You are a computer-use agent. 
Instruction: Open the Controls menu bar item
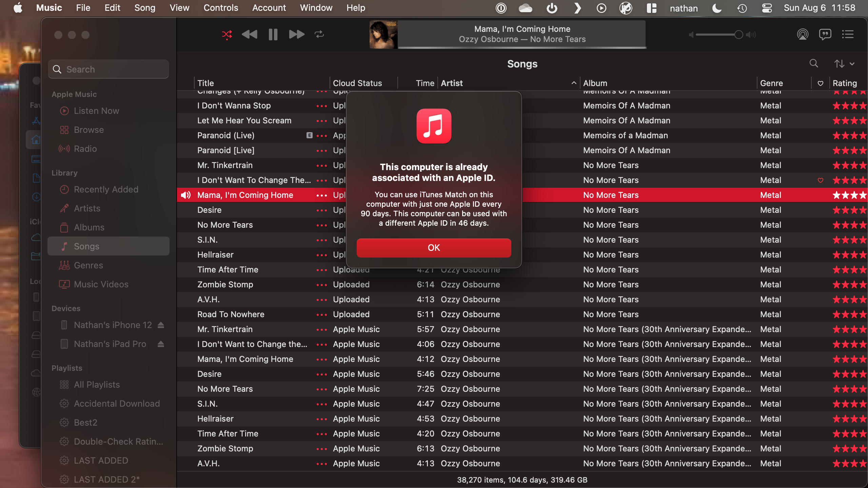pyautogui.click(x=221, y=7)
